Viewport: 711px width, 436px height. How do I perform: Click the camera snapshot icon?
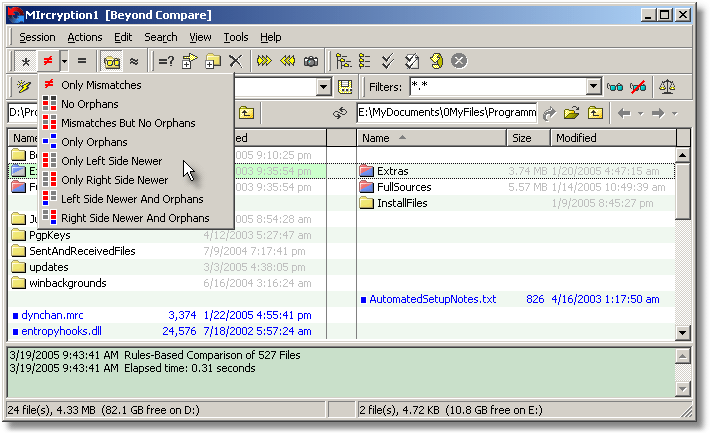[x=311, y=61]
